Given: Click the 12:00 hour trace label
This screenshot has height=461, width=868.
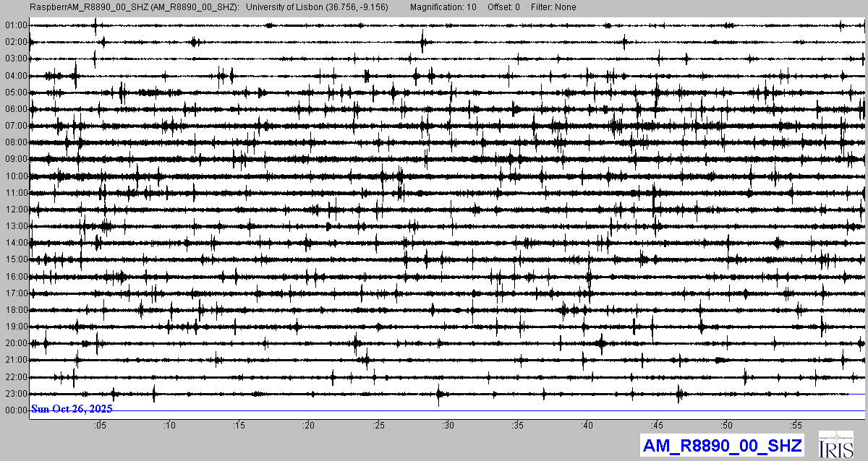Looking at the screenshot, I should 15,210.
